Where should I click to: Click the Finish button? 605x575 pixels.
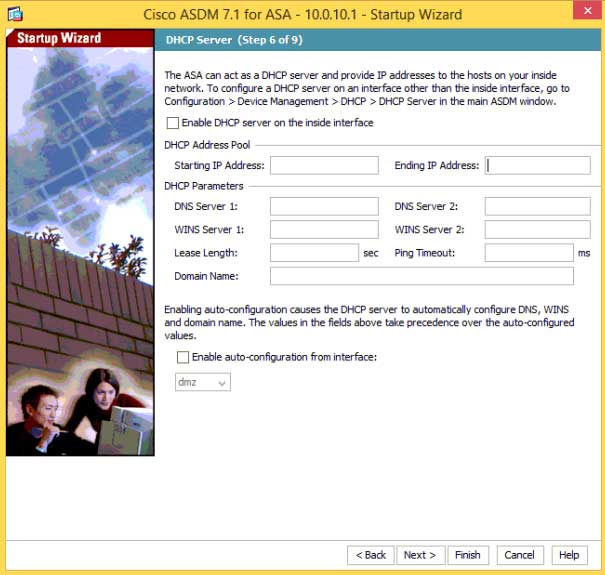468,555
